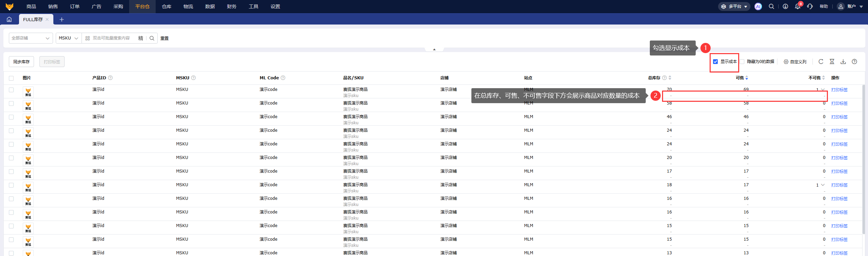The width and height of the screenshot is (868, 256).
Task: Click the customer service headset icon
Action: (810, 6)
